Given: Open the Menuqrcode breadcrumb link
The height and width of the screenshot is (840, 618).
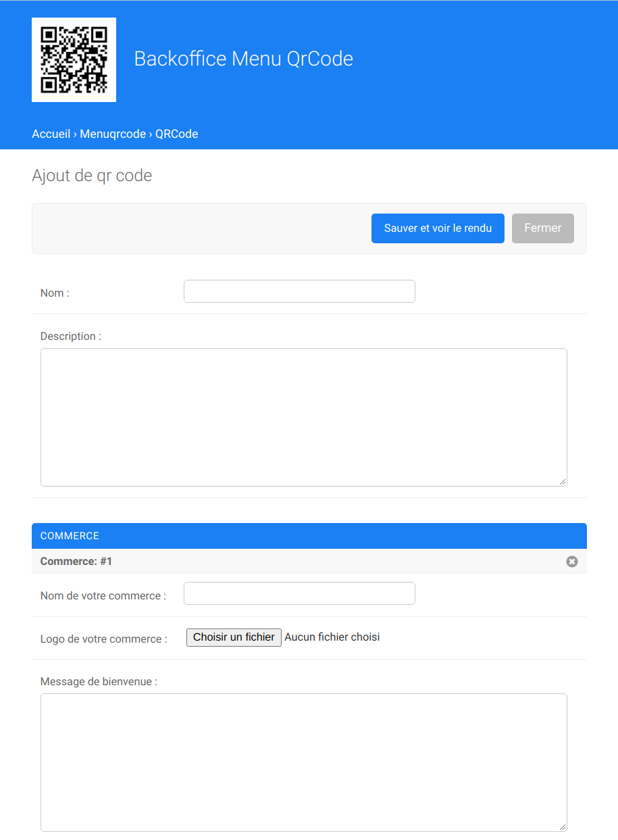Looking at the screenshot, I should tap(113, 134).
